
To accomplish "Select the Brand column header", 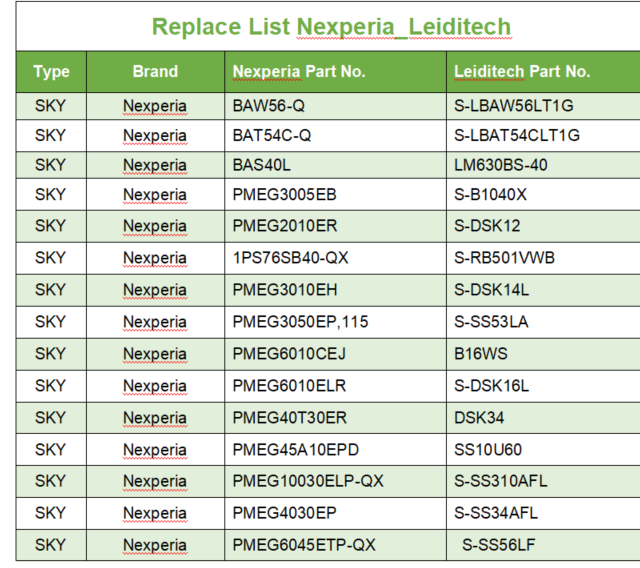I will (156, 72).
